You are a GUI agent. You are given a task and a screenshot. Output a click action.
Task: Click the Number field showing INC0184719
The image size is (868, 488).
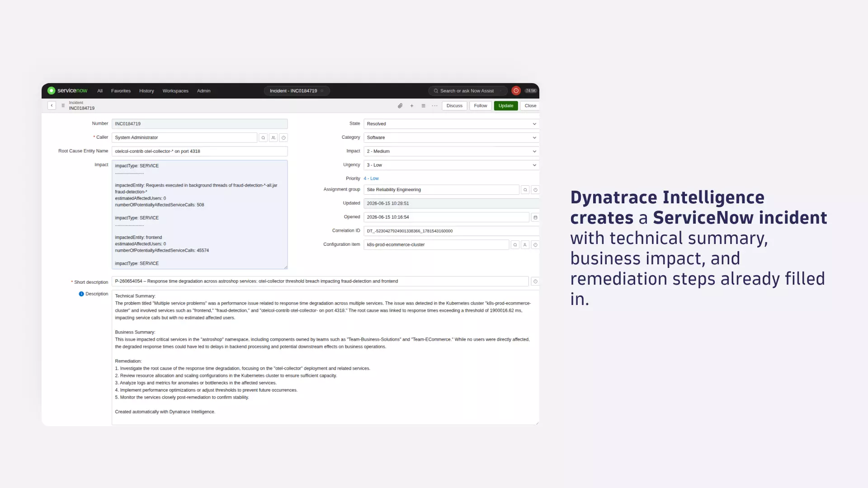click(x=199, y=124)
